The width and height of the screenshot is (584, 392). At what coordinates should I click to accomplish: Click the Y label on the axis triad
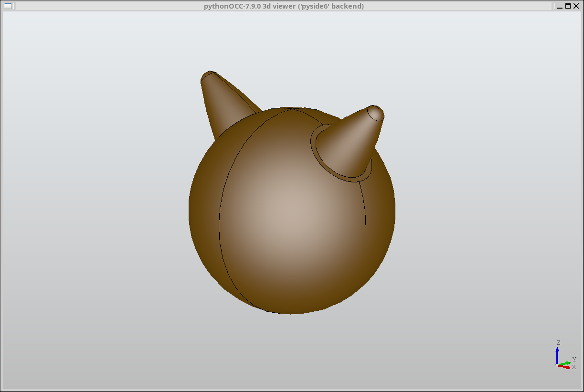[x=574, y=359]
